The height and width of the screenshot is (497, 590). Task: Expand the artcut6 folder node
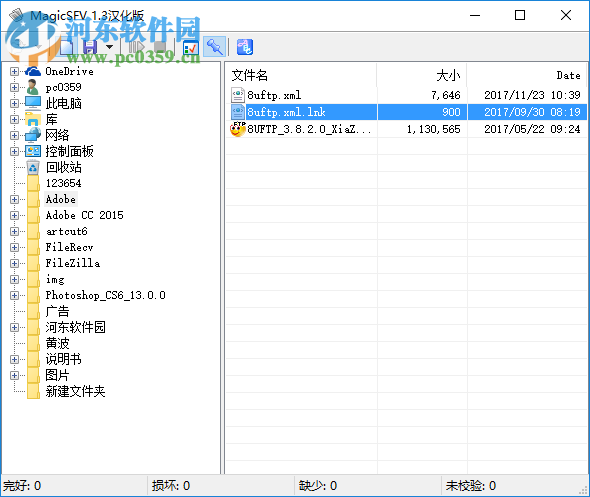14,231
